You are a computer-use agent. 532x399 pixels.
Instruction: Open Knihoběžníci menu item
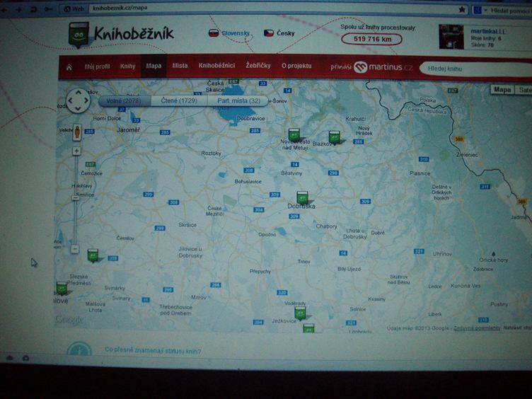pos(216,65)
